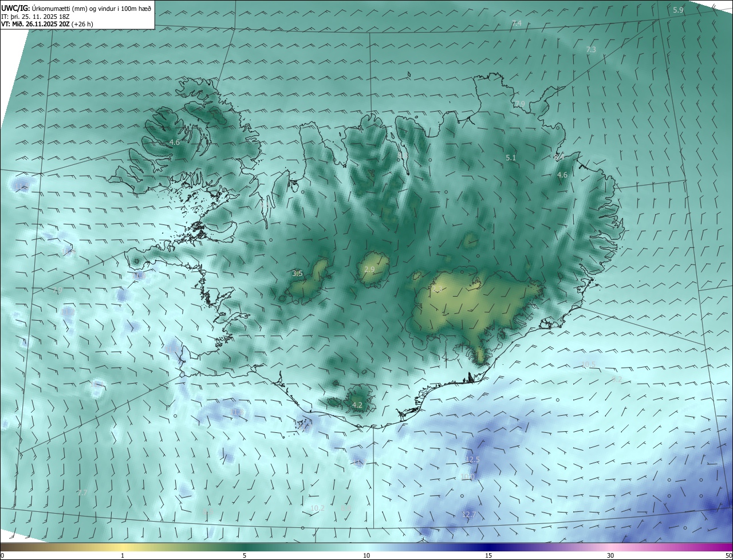Screen dimensions: 733x560
Task: Click the initial time 'IT: þri. 25. 11. 2025 18Z'
Action: (x=35, y=17)
